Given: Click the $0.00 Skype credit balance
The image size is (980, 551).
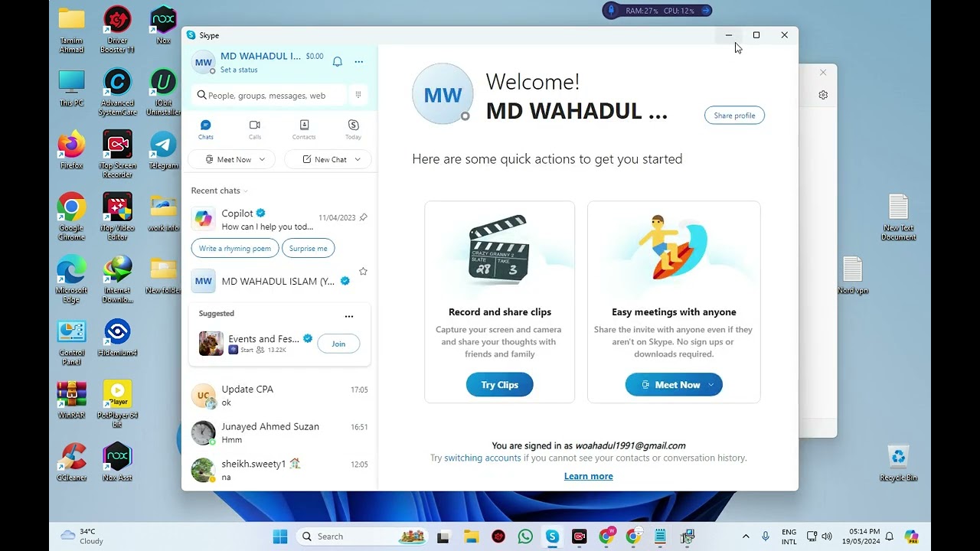Looking at the screenshot, I should tap(315, 56).
